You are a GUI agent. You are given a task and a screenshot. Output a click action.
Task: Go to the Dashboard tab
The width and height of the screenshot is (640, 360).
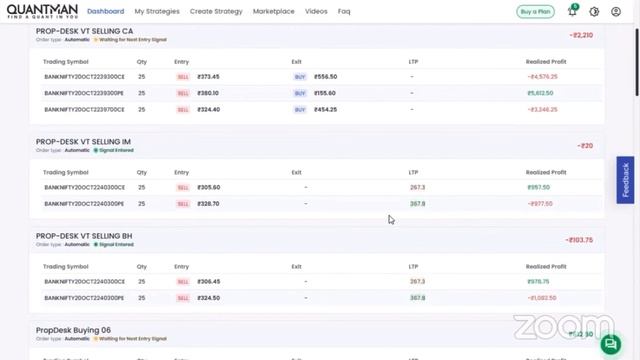click(106, 11)
